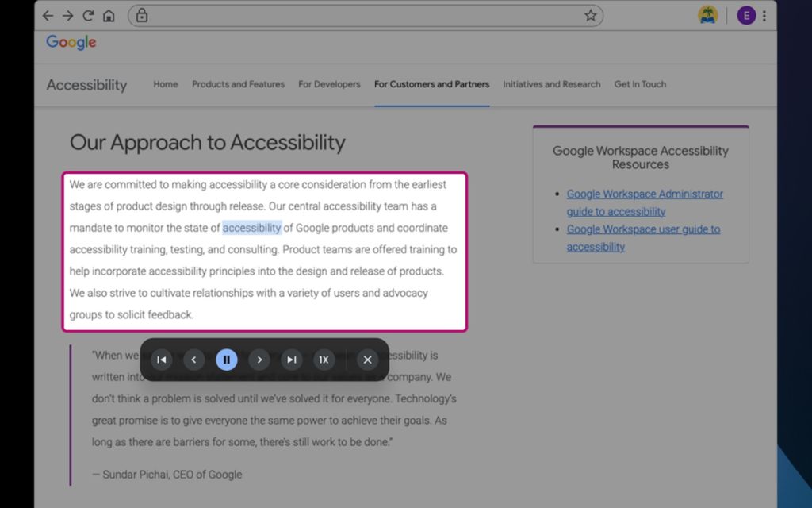Open the Products and Features tab
812x508 pixels.
pos(238,84)
